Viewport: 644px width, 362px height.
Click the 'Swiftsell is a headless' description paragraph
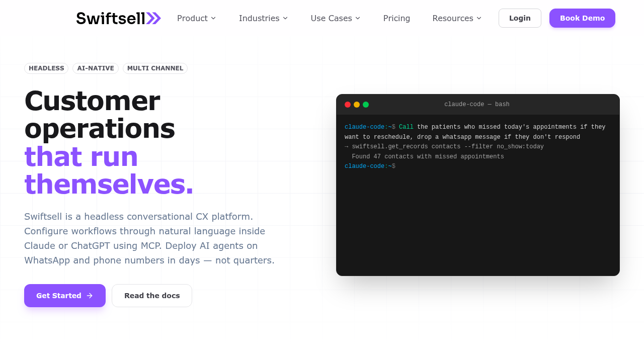[x=149, y=238]
